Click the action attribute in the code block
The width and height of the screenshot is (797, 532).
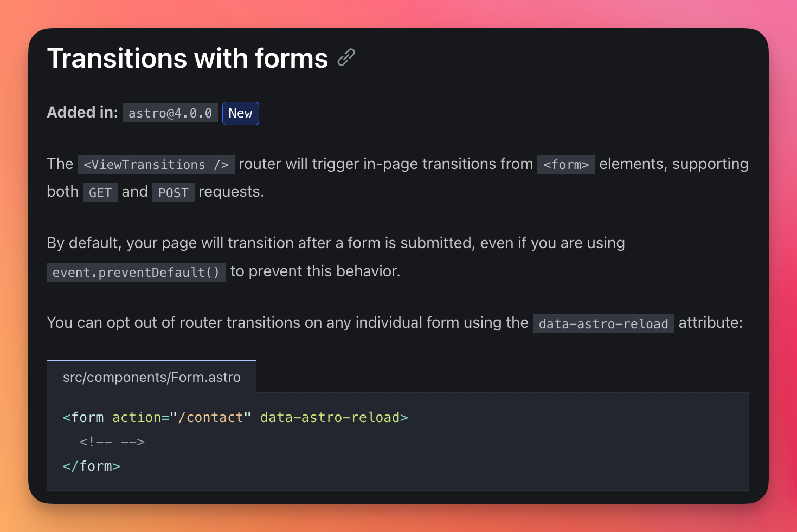coord(137,418)
